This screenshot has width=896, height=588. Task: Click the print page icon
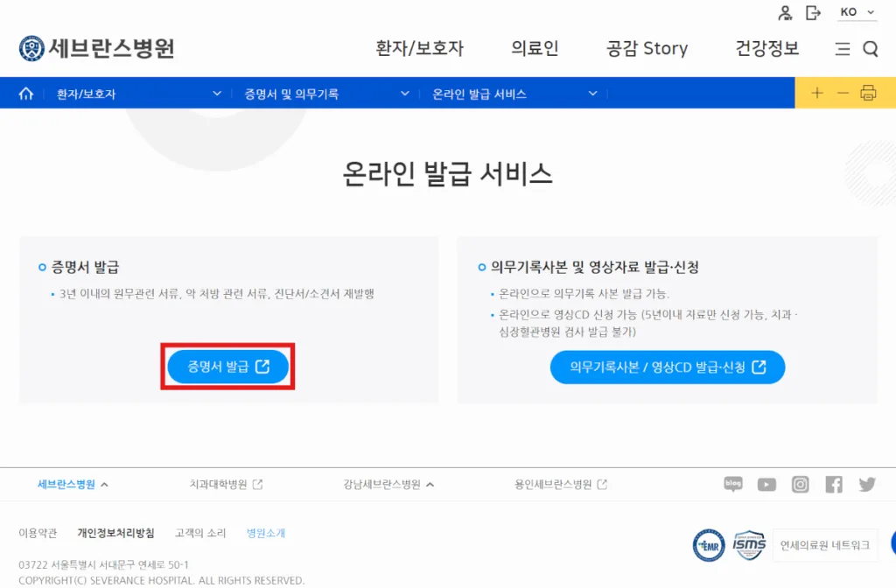[x=868, y=93]
